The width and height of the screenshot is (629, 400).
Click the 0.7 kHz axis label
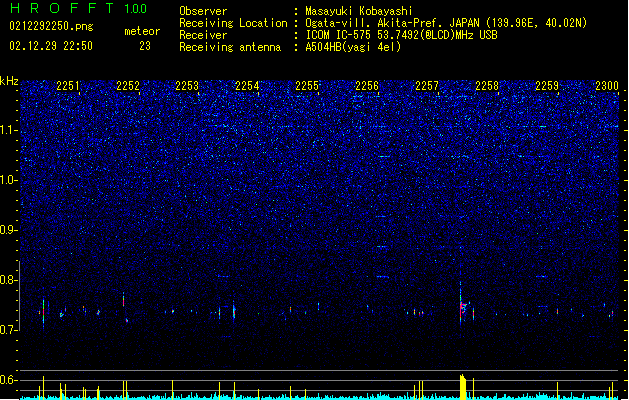pos(9,330)
